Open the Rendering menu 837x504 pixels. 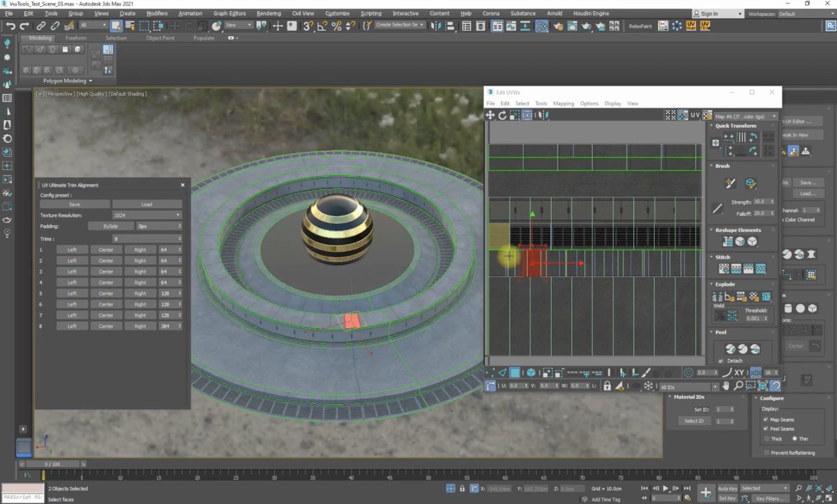point(269,13)
